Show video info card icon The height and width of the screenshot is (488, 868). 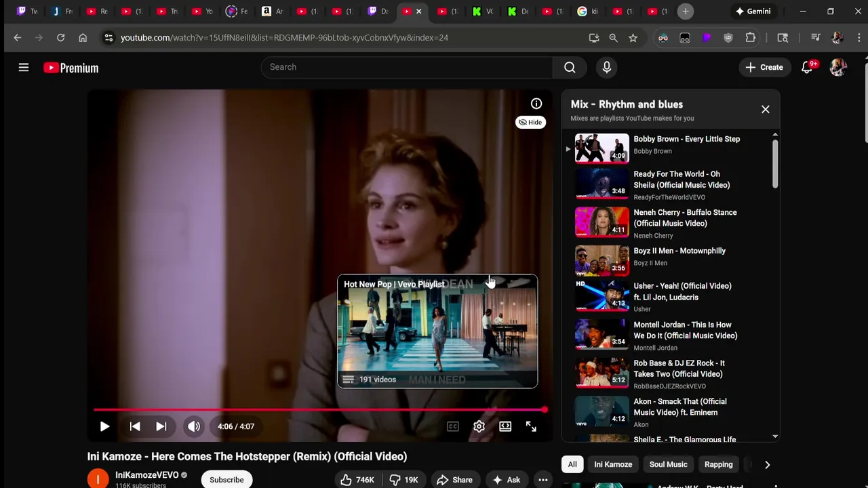(536, 104)
